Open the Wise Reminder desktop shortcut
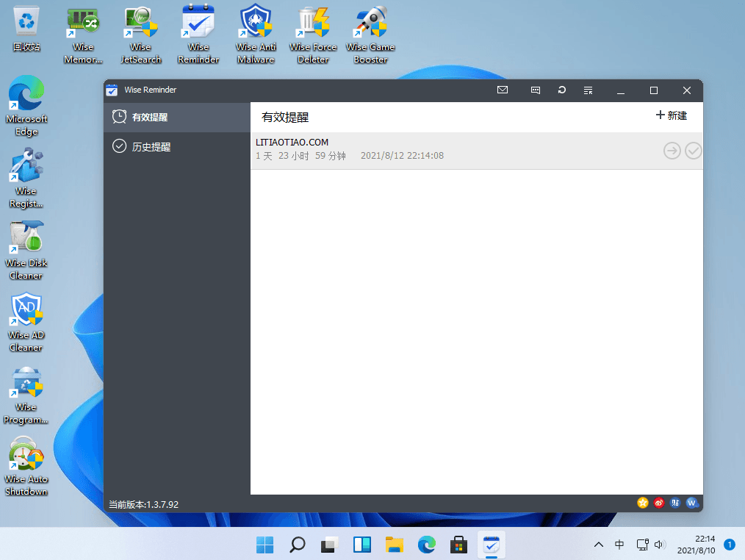745x560 pixels. pos(198,35)
